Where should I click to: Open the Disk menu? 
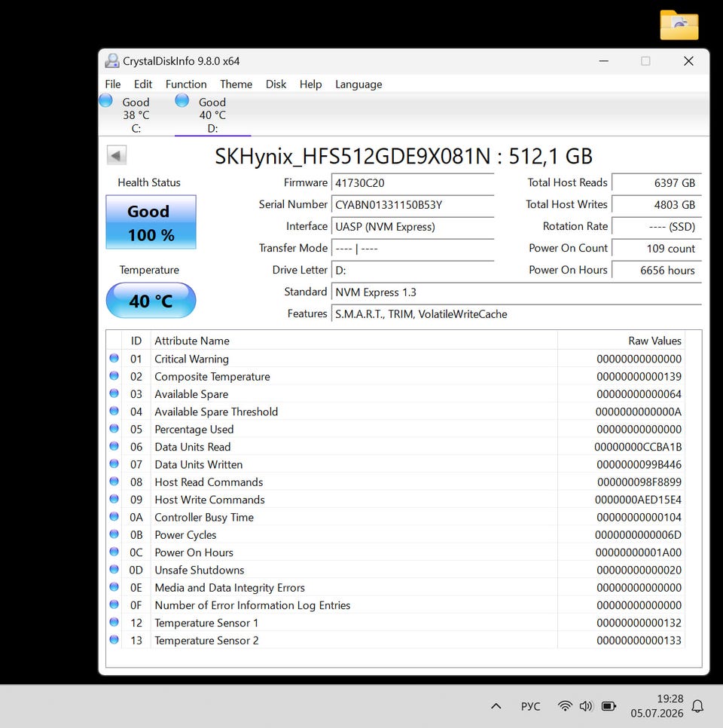[x=276, y=84]
